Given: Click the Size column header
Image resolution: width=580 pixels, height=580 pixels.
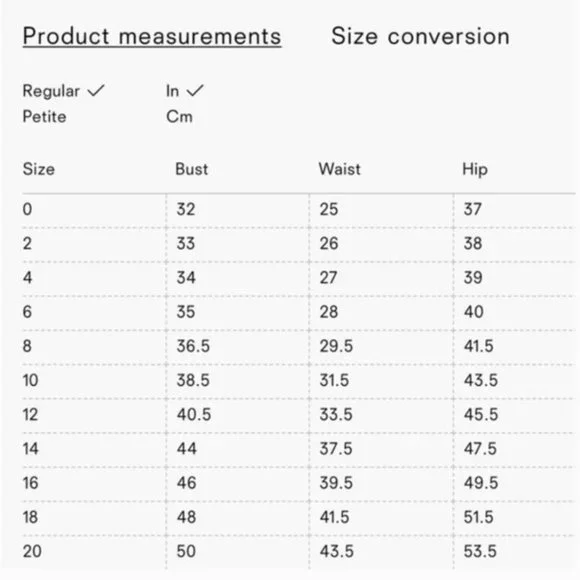Looking at the screenshot, I should point(38,169).
